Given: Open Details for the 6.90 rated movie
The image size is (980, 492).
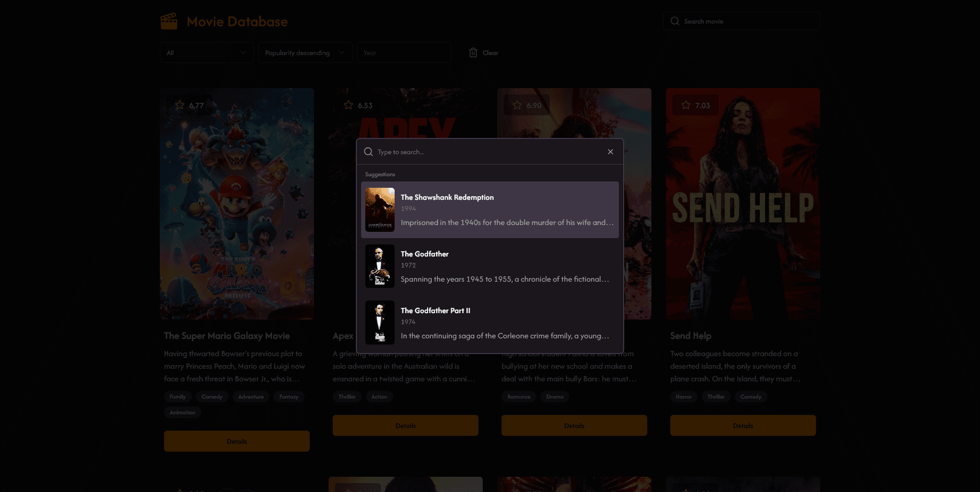Looking at the screenshot, I should pos(574,425).
